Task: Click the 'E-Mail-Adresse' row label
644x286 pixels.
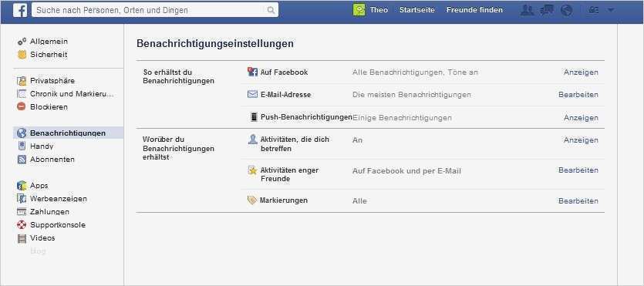Action: [285, 95]
